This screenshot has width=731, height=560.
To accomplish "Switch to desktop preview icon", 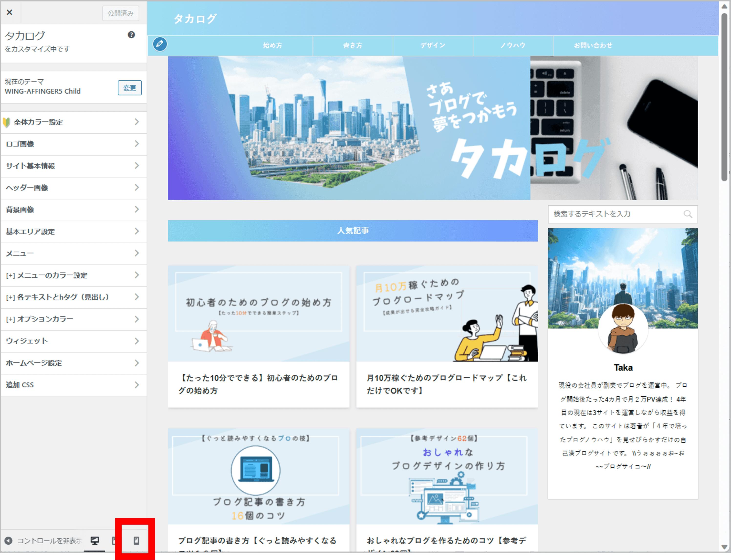I will pyautogui.click(x=95, y=540).
